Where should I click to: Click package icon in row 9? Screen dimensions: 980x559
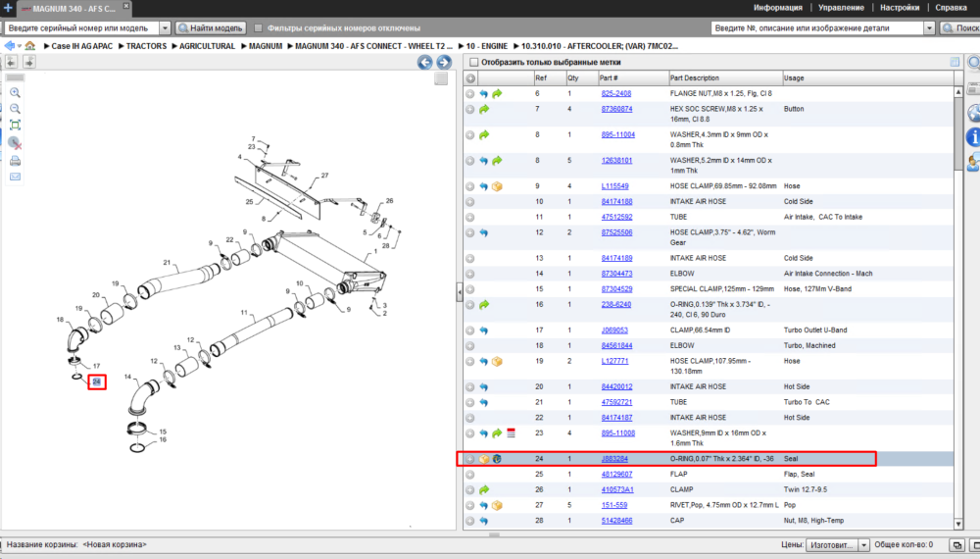tap(497, 186)
